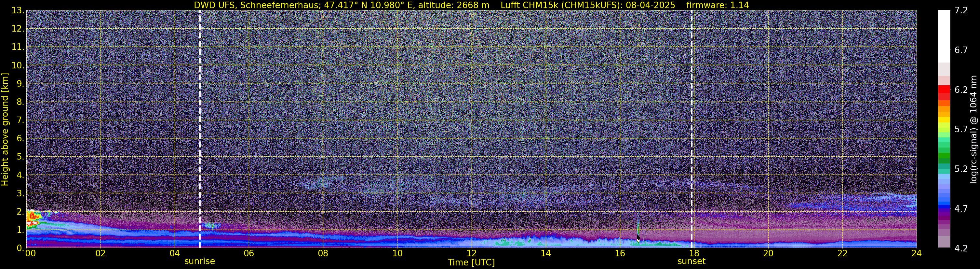Select the 'sunset' label below the time axis

click(691, 262)
